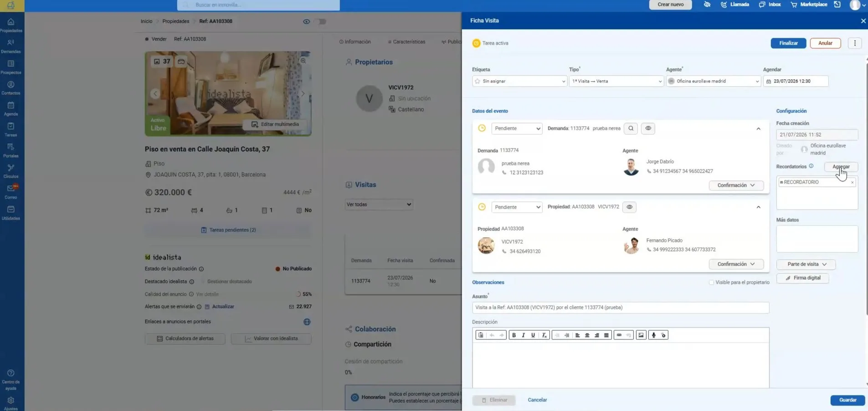Apply bold in description editor
868x411 pixels.
(514, 335)
